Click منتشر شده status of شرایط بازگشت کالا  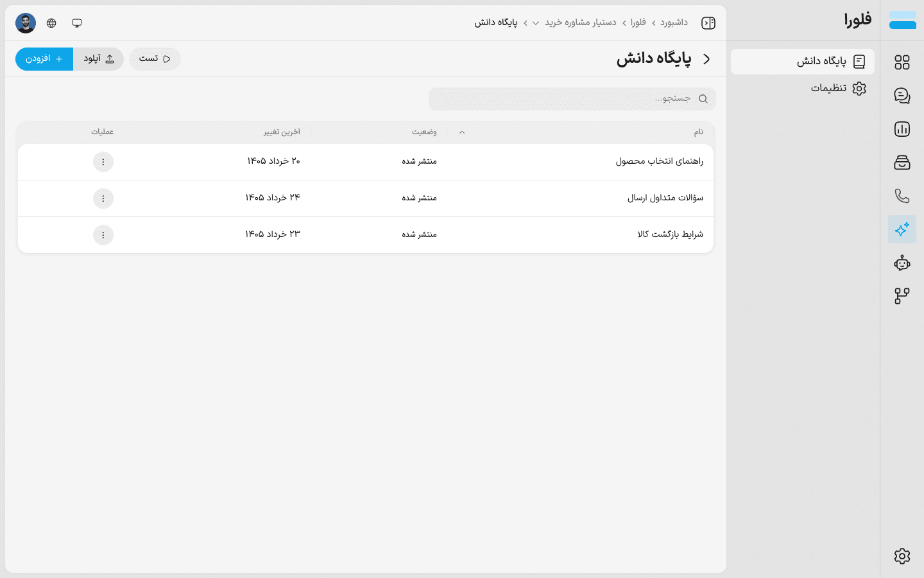coord(419,234)
